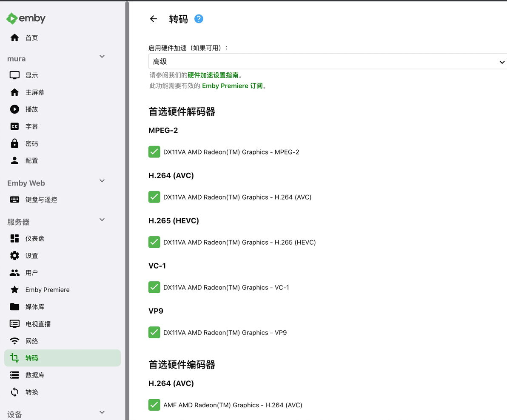The width and height of the screenshot is (507, 420).
Task: Collapse the mura sidebar section
Action: click(102, 57)
